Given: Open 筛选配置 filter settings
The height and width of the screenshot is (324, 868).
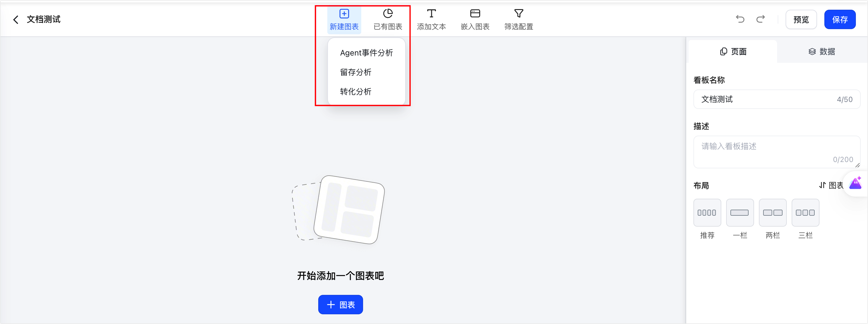Looking at the screenshot, I should 519,19.
